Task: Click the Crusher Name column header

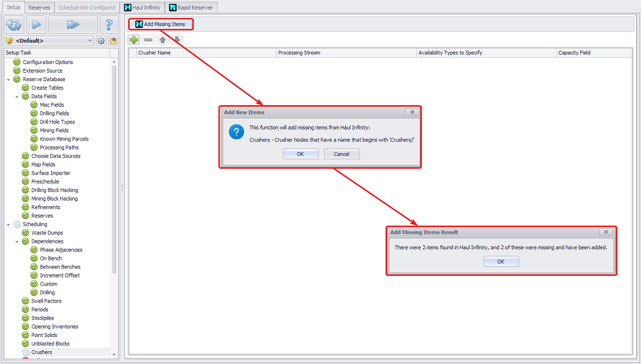Action: 206,53
